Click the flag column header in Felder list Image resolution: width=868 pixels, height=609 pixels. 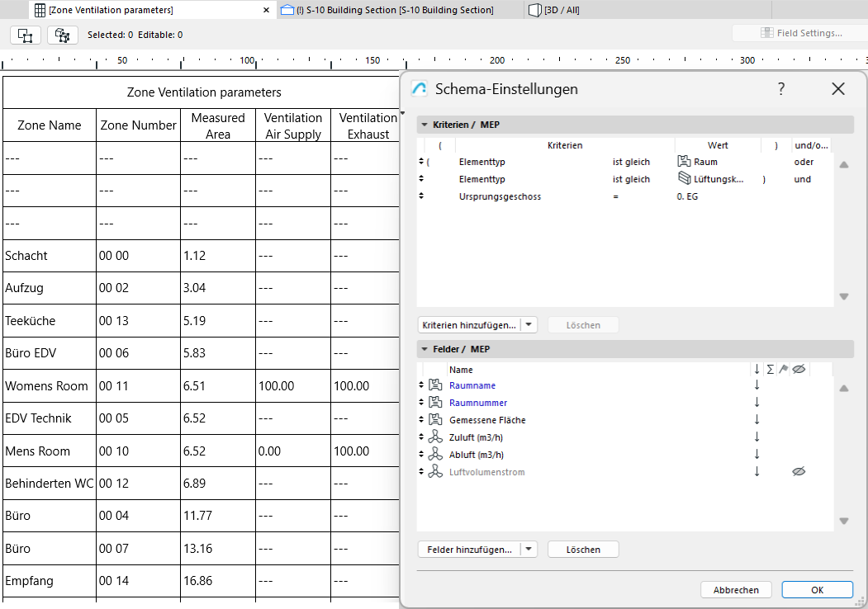[783, 369]
